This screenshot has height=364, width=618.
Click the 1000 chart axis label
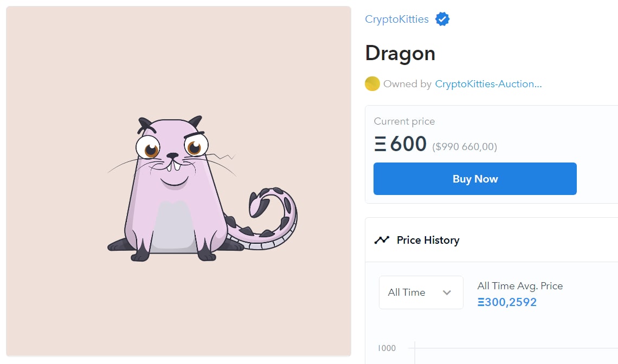point(387,348)
